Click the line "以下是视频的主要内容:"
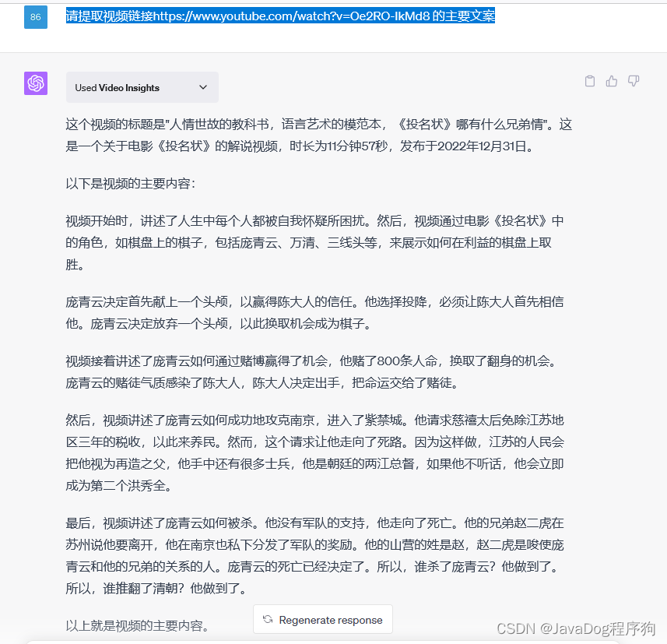The height and width of the screenshot is (644, 667). tap(131, 184)
